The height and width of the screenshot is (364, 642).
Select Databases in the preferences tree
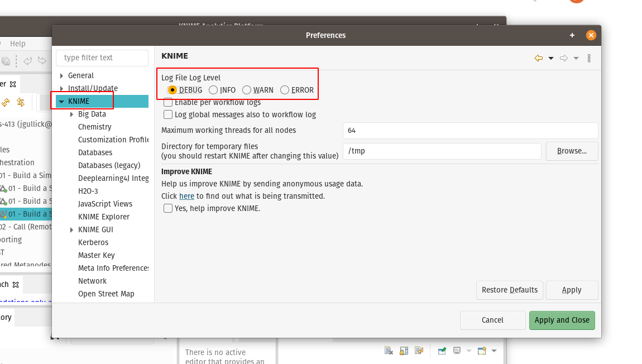pyautogui.click(x=95, y=153)
